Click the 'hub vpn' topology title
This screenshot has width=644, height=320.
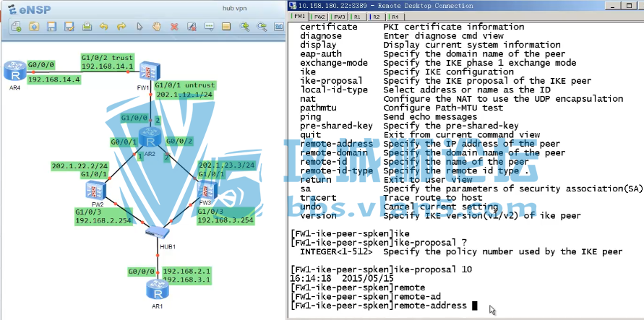[x=234, y=8]
